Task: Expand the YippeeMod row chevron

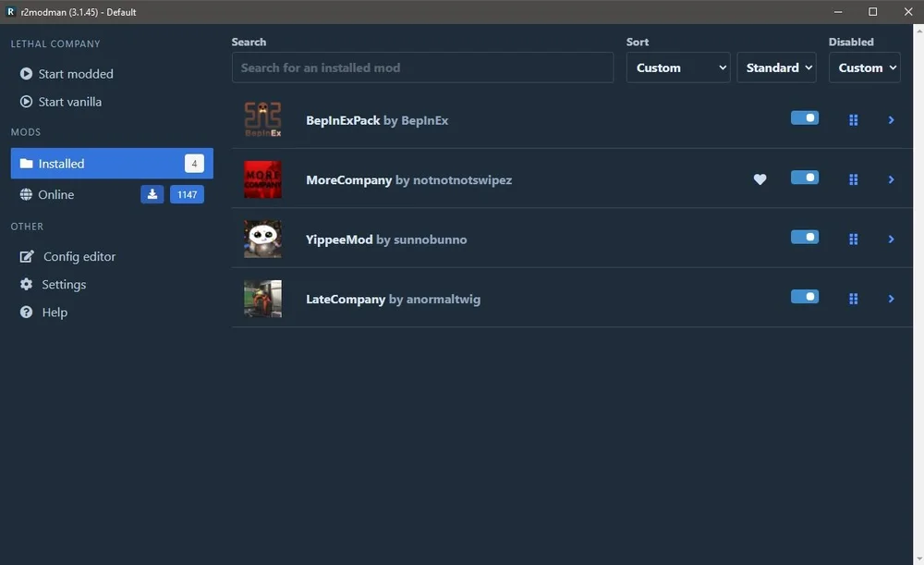Action: (891, 240)
